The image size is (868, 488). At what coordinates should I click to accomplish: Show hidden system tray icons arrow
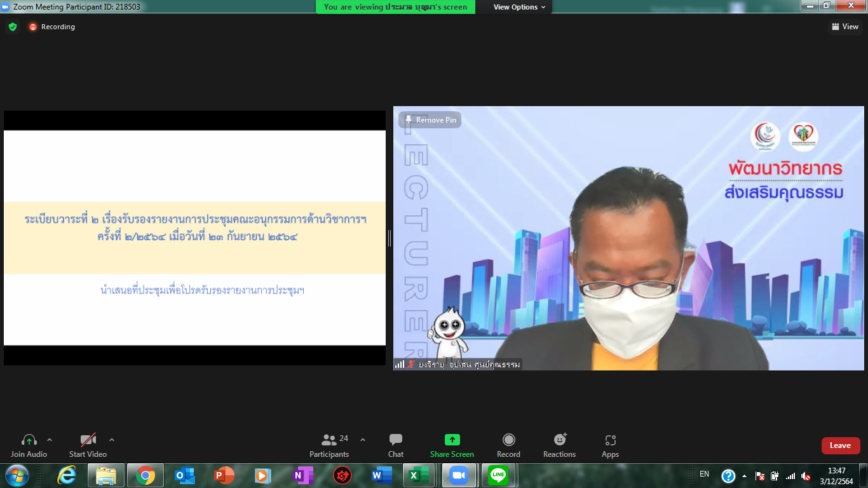coord(744,476)
